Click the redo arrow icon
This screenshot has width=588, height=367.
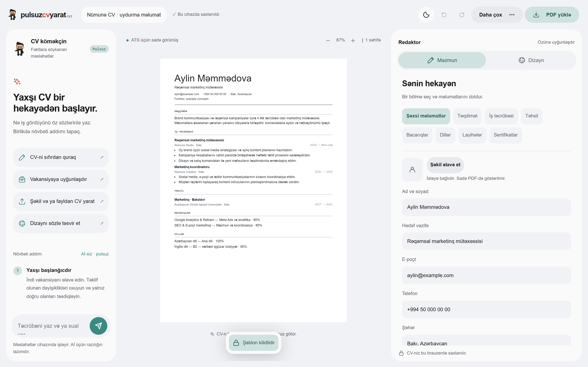point(462,15)
